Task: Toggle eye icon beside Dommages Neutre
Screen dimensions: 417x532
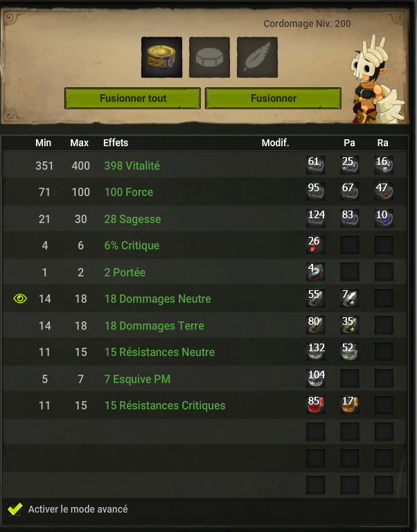Action: click(20, 299)
